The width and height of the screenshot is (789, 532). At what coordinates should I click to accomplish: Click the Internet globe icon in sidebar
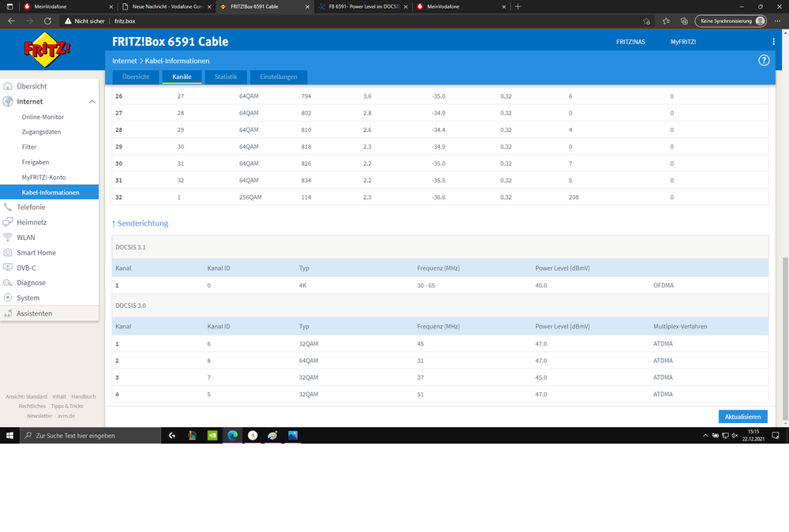(8, 101)
